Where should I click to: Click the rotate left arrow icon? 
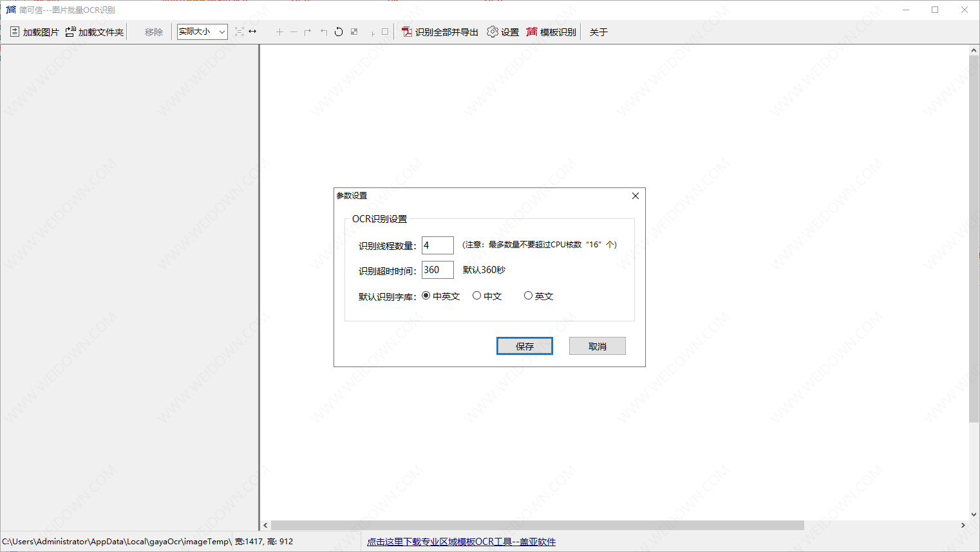tap(324, 32)
